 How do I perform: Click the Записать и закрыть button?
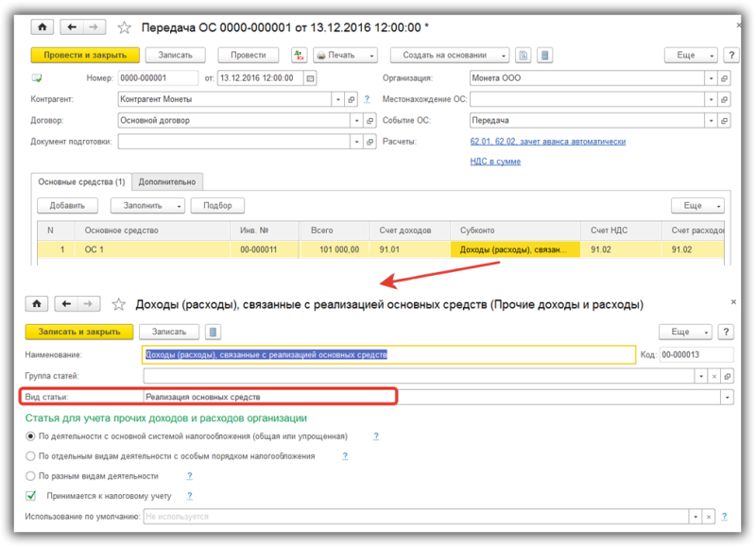click(79, 332)
